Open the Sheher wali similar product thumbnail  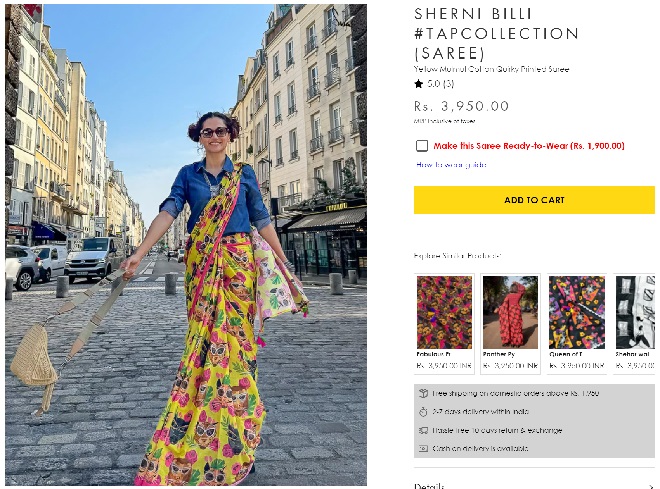pyautogui.click(x=636, y=312)
